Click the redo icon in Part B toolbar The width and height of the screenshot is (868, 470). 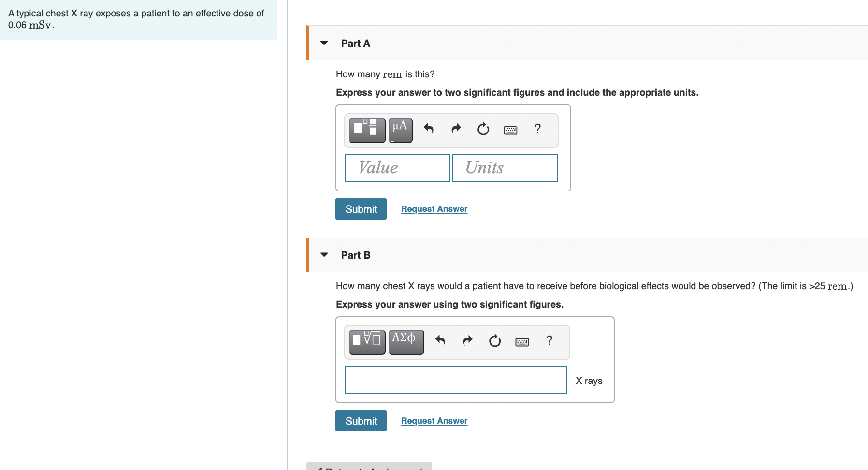point(467,341)
